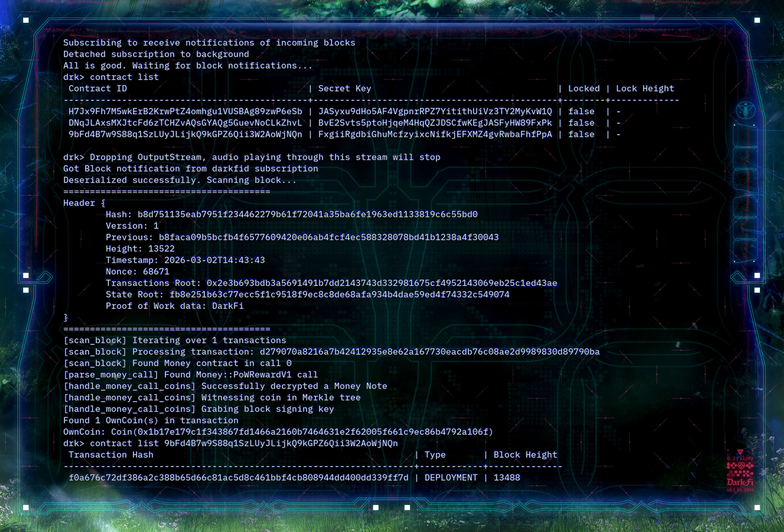Click the "Version: 1" header field
The height and width of the screenshot is (532, 784).
point(132,226)
